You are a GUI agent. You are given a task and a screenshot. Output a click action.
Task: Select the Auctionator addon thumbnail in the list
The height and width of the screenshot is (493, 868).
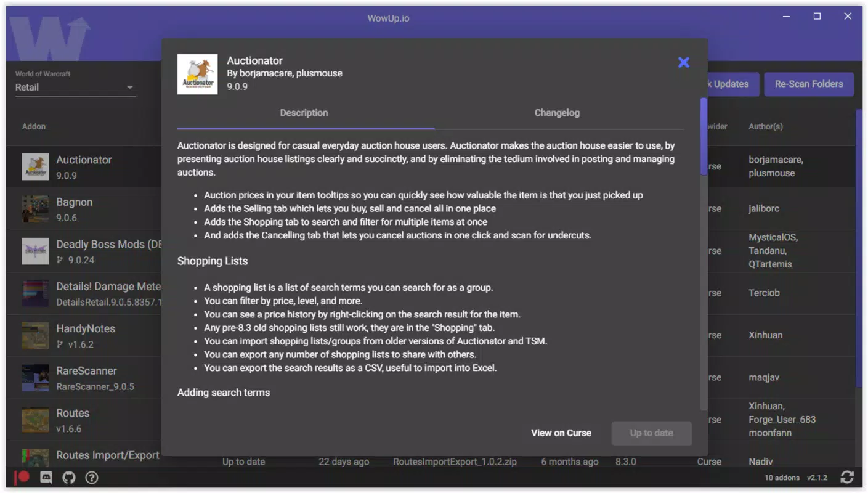35,166
